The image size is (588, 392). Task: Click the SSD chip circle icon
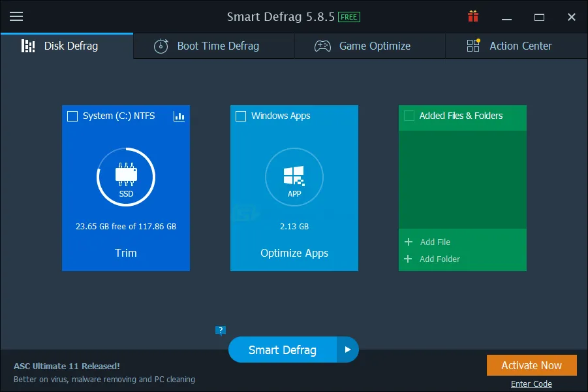click(126, 177)
